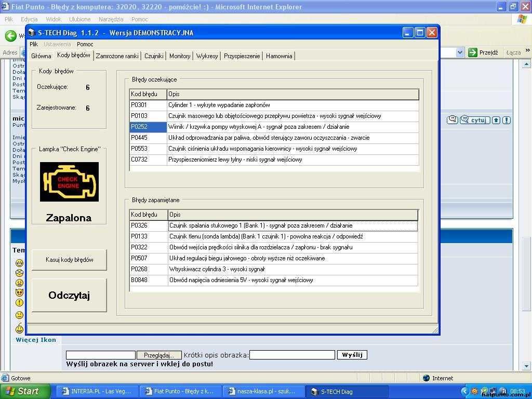Select stored code P0268 cell
The width and height of the screenshot is (532, 399).
coord(149,269)
